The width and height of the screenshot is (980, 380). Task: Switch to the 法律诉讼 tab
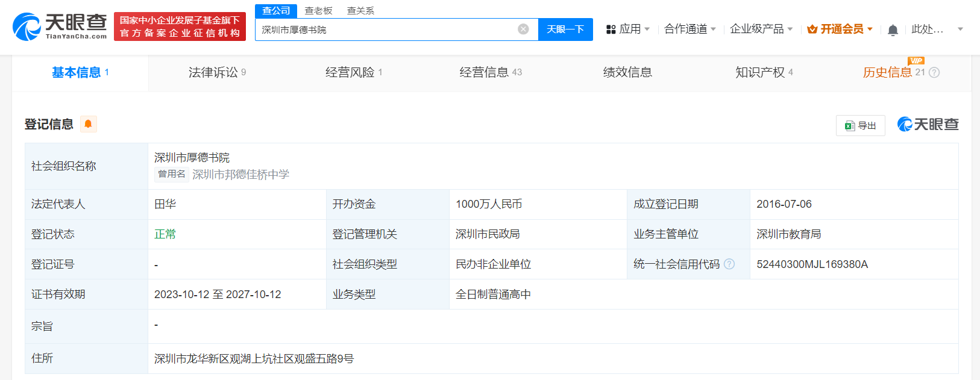click(217, 72)
